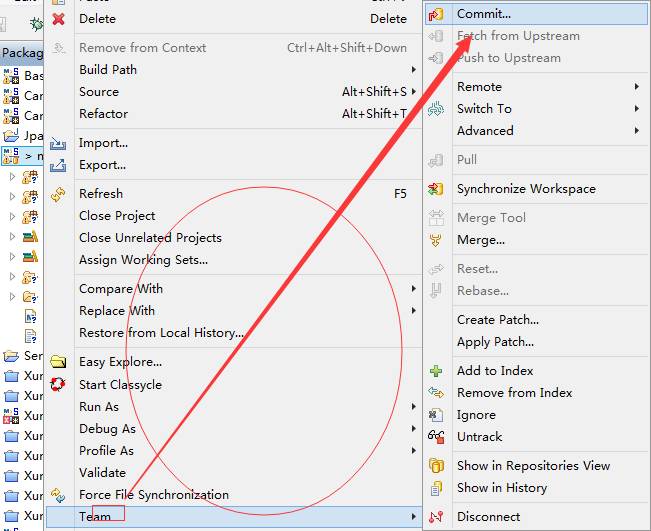This screenshot has width=651, height=531.
Task: Click the Synchronize Workspace icon
Action: click(x=436, y=189)
